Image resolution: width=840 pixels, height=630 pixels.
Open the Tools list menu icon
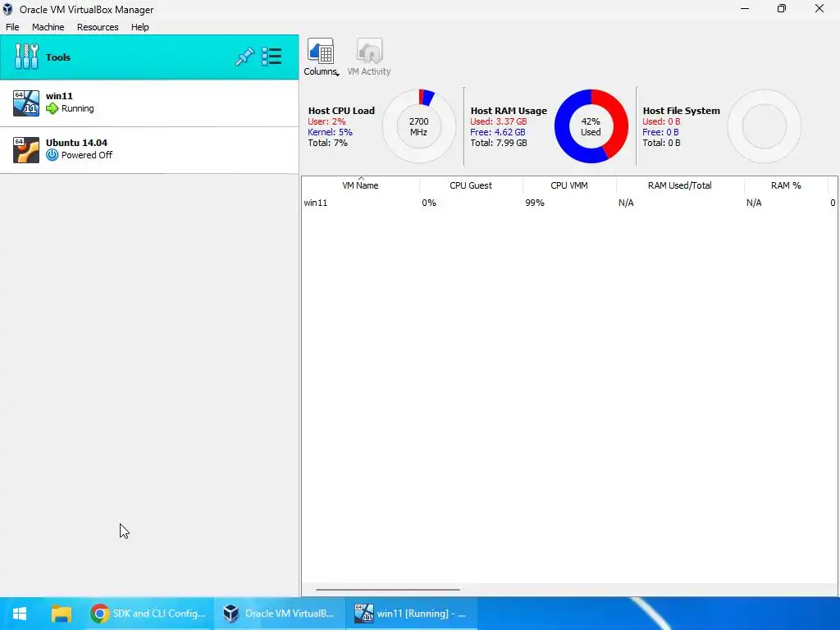pos(272,57)
